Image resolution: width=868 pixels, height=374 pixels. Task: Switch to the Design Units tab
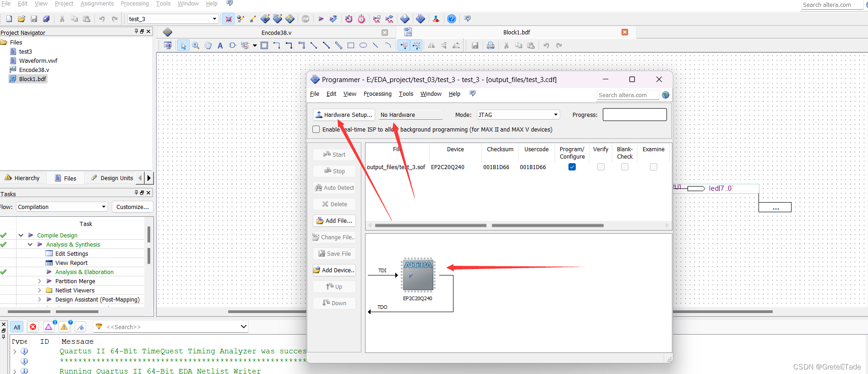pyautogui.click(x=112, y=178)
